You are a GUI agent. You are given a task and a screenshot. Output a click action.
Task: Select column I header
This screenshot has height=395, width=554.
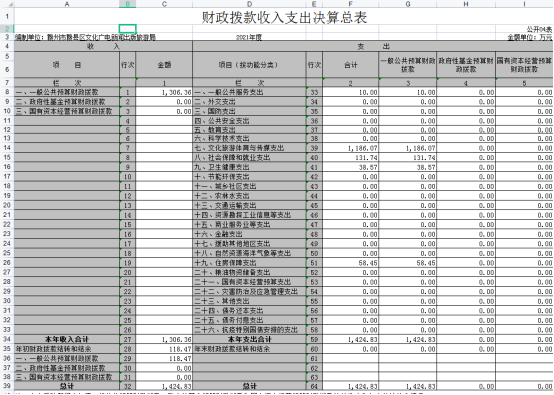[x=524, y=4]
